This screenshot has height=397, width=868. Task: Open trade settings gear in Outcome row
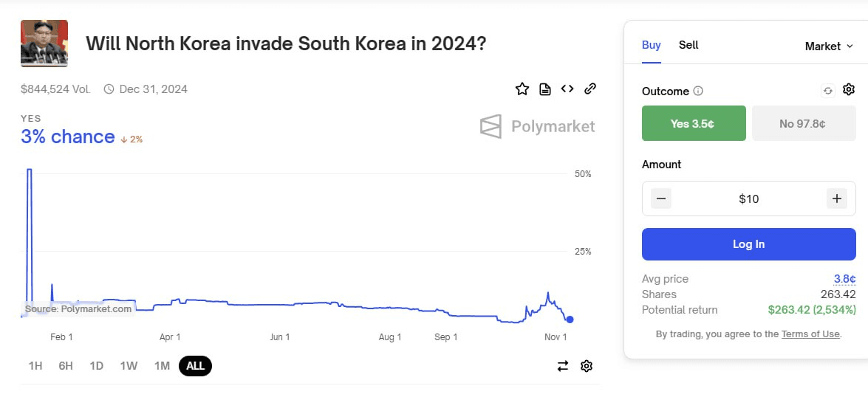click(x=849, y=90)
